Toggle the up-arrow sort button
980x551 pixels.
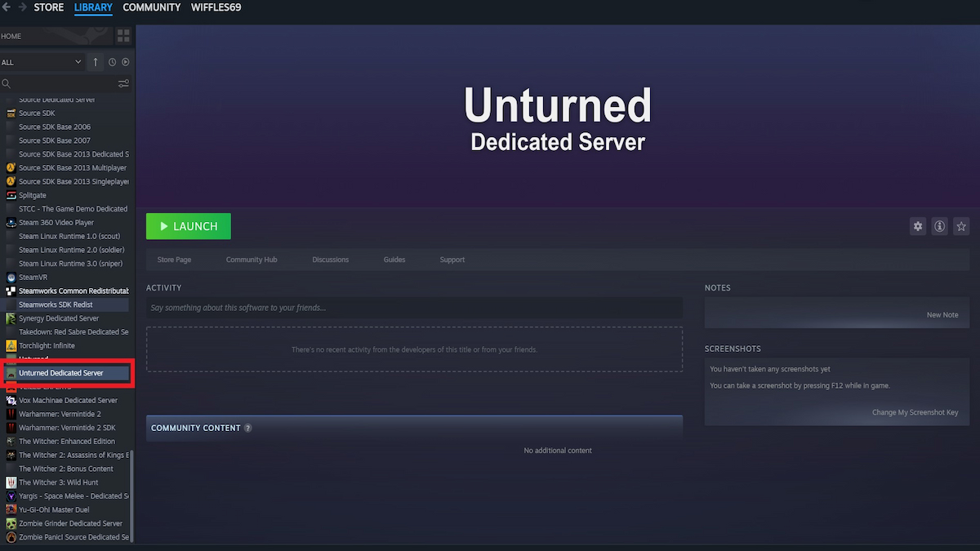pyautogui.click(x=96, y=62)
